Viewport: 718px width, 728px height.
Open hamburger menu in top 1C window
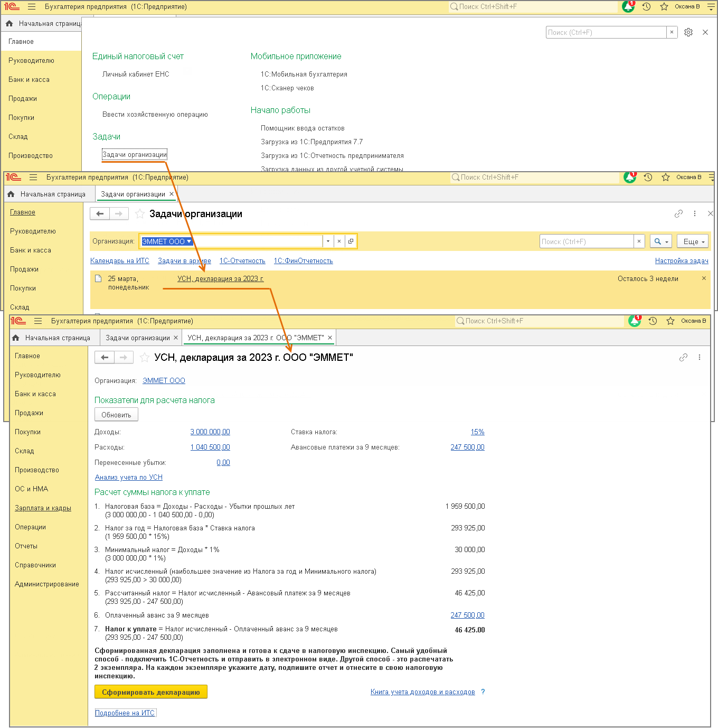32,7
